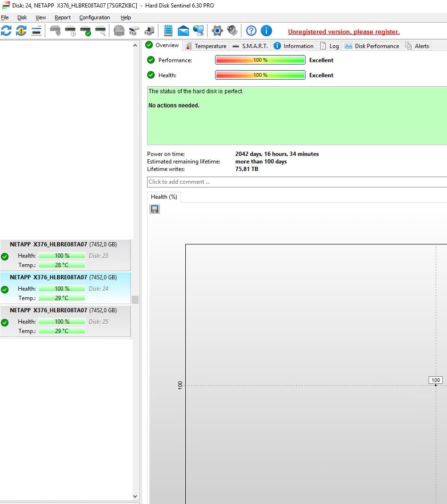Screen dimensions: 447x504
Task: Click the Performance 100 % progress bar
Action: click(x=260, y=60)
